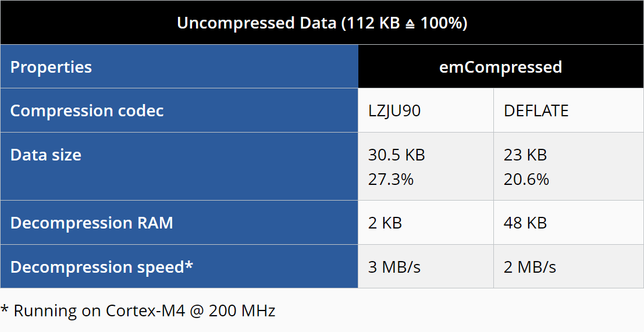Click the 23 KB data size value
This screenshot has width=644, height=332.
(x=525, y=155)
